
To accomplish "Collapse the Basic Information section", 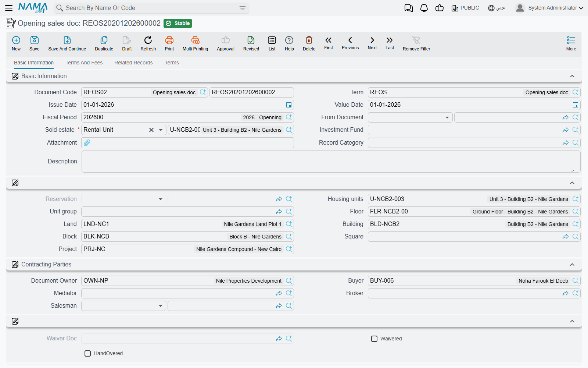I will tap(572, 76).
